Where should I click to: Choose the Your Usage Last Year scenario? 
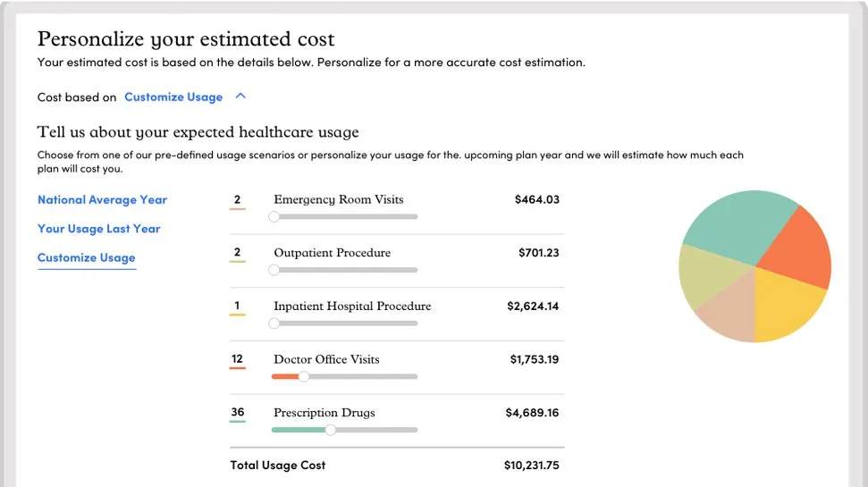(x=98, y=229)
